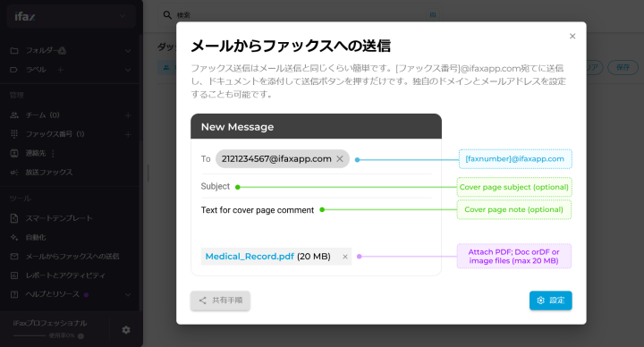Add a team with the plus icon
Screen dimensions: 644x347
click(128, 115)
